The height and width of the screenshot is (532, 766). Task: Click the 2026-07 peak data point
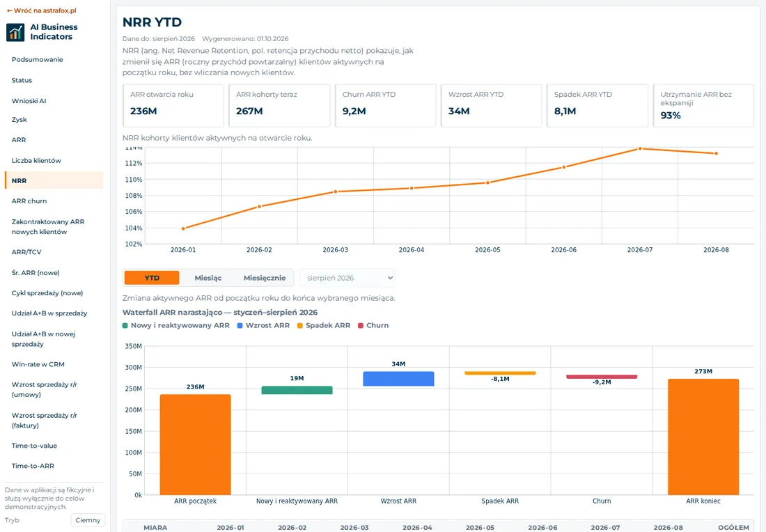pyautogui.click(x=640, y=148)
